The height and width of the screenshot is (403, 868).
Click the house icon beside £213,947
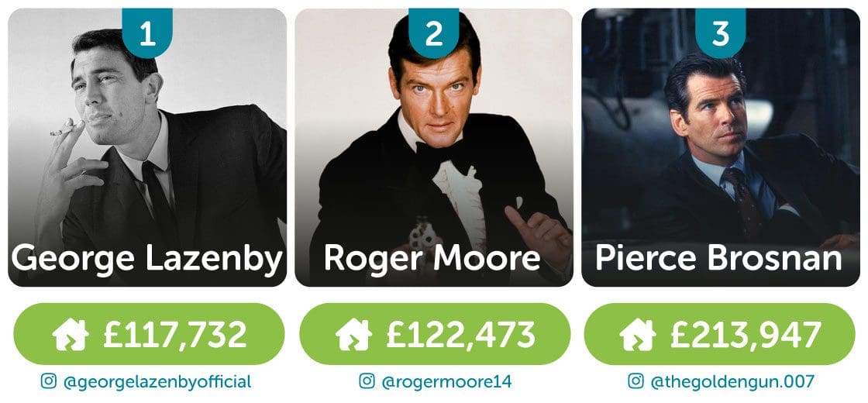pyautogui.click(x=638, y=334)
